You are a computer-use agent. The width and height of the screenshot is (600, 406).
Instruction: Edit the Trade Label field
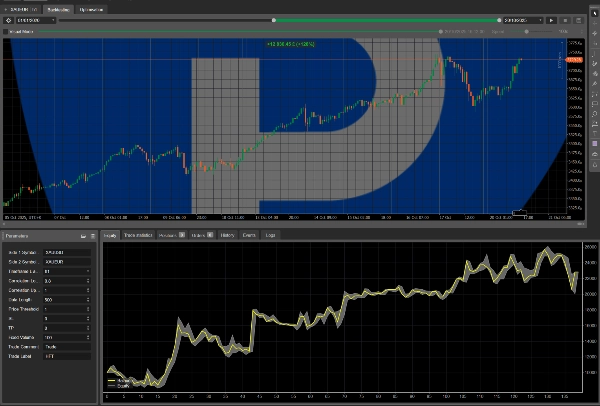coord(67,356)
